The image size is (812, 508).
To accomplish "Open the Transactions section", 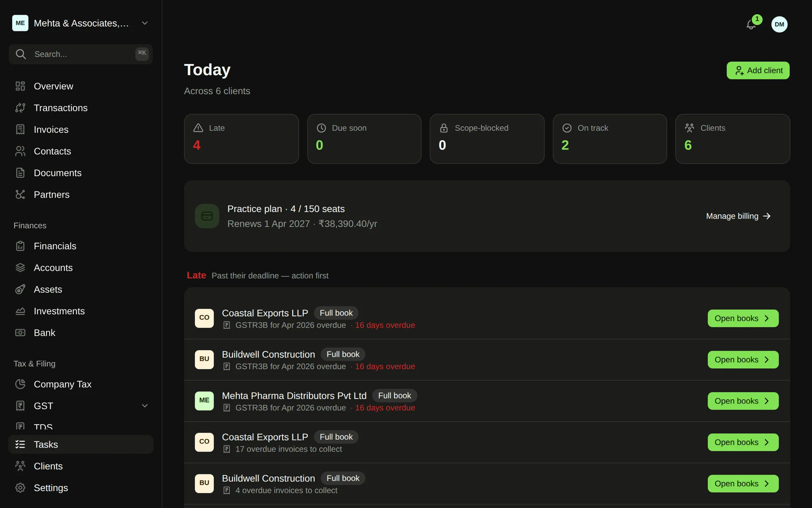I will pyautogui.click(x=81, y=108).
